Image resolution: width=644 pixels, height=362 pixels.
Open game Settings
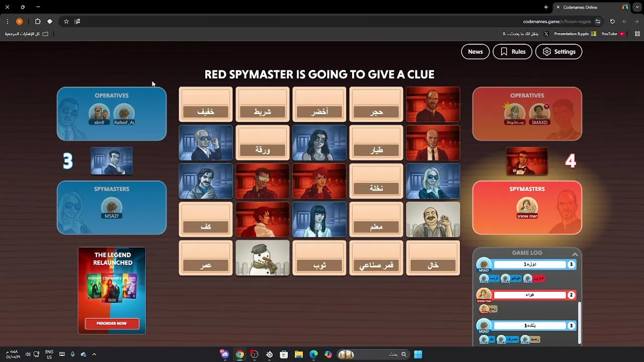[558, 52]
